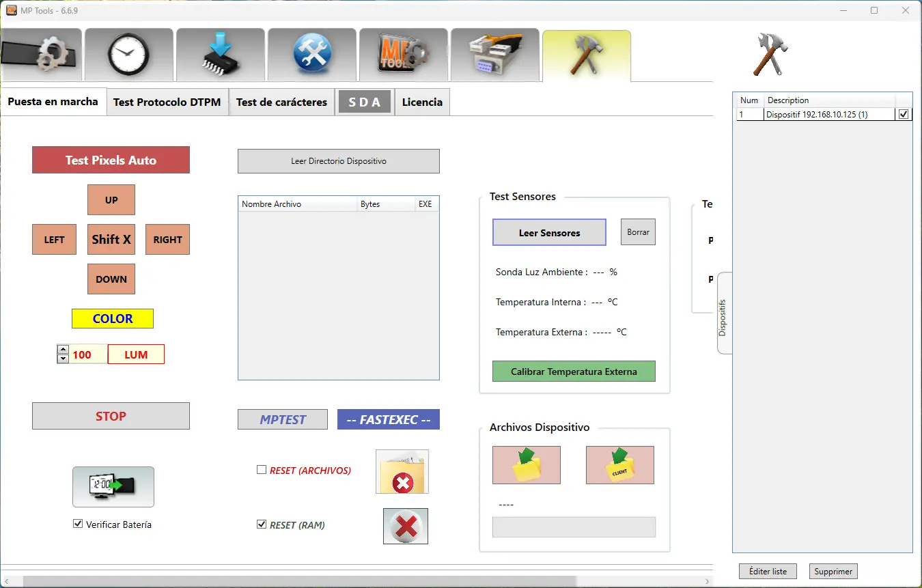Enable the RESET (ARCHIVOS) checkbox
The image size is (922, 588).
262,470
